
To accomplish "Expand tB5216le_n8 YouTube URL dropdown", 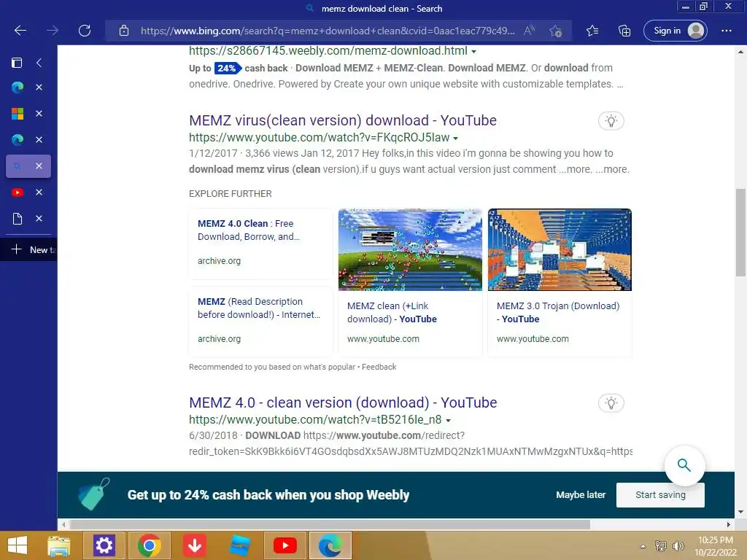I will click(448, 421).
